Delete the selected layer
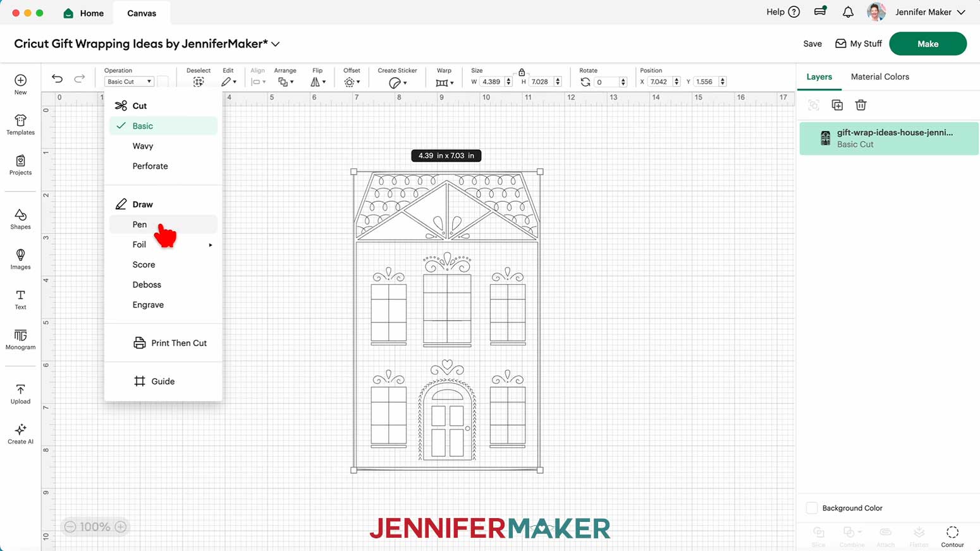This screenshot has width=980, height=551. pyautogui.click(x=861, y=105)
